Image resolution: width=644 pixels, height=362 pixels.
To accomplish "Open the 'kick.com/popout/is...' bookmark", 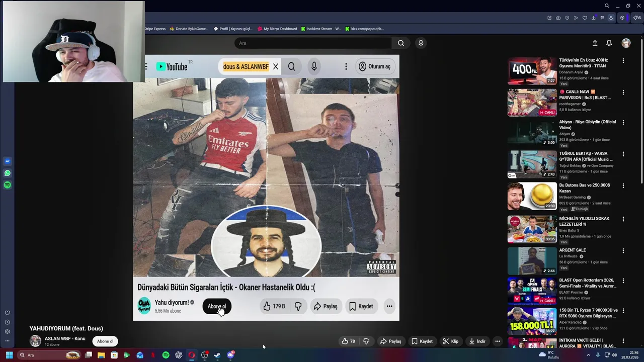I will click(364, 29).
